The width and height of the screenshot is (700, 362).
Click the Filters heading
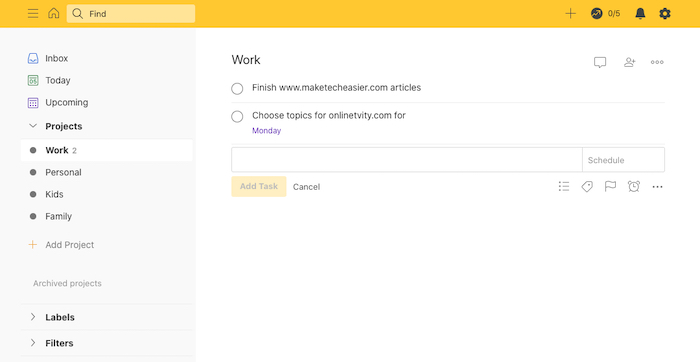[59, 343]
